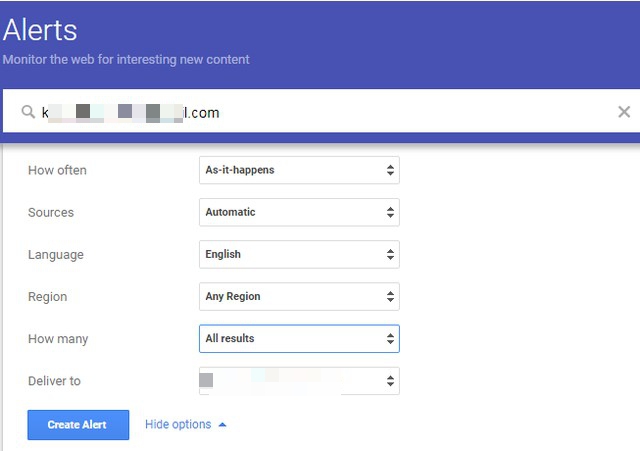Click the Deliver to label
Screen dimensions: 640x451
coord(55,381)
